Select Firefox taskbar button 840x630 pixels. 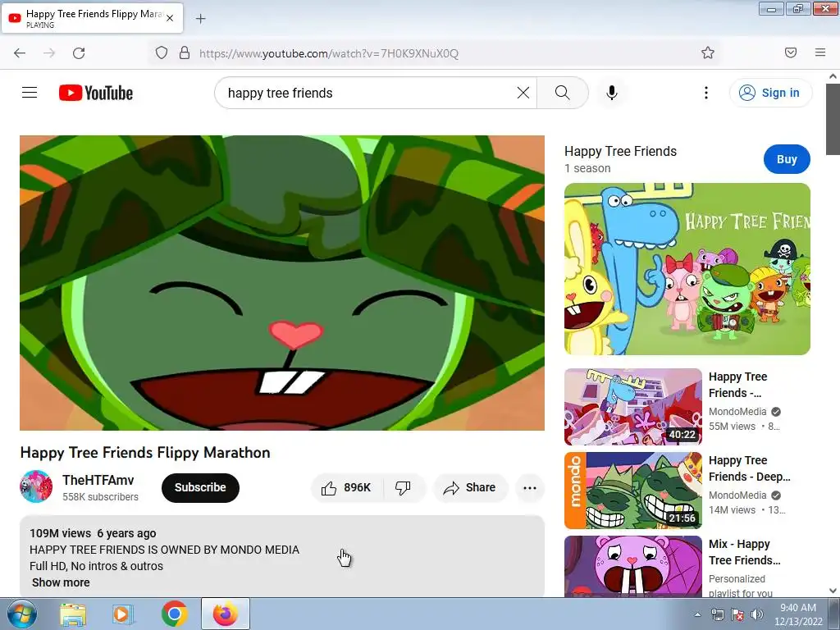point(226,614)
